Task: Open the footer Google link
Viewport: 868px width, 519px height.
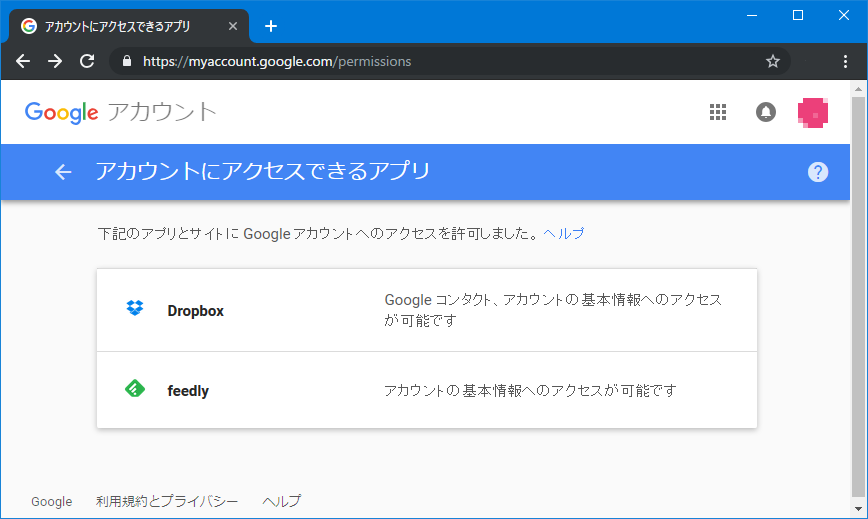Action: [51, 501]
